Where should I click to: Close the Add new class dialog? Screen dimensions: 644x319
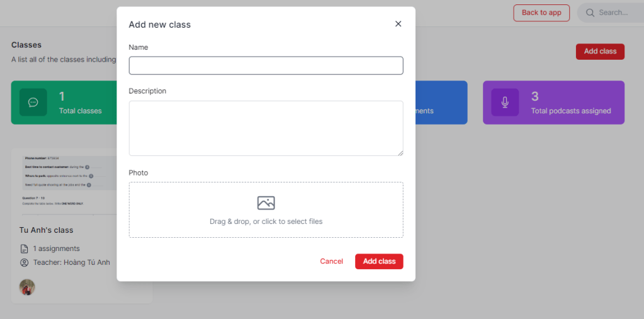coord(398,24)
